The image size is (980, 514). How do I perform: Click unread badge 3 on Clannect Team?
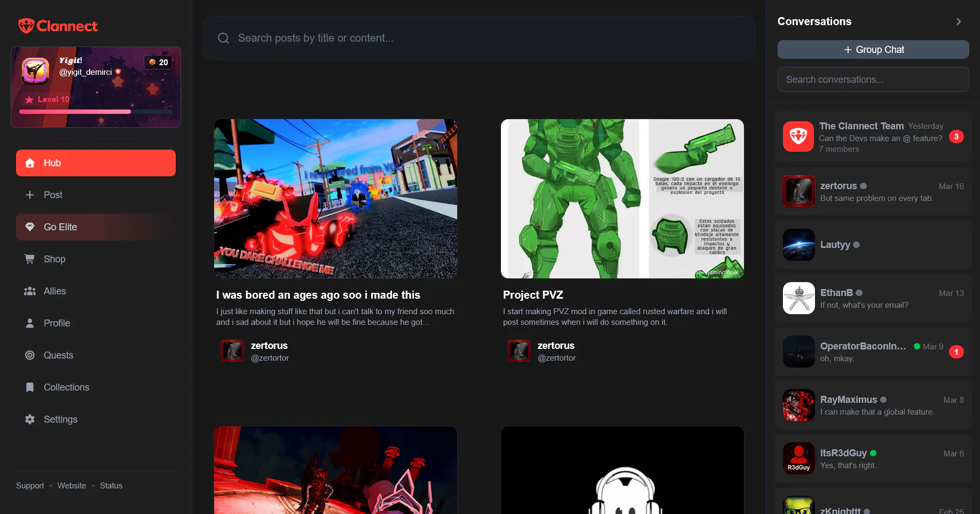tap(957, 137)
